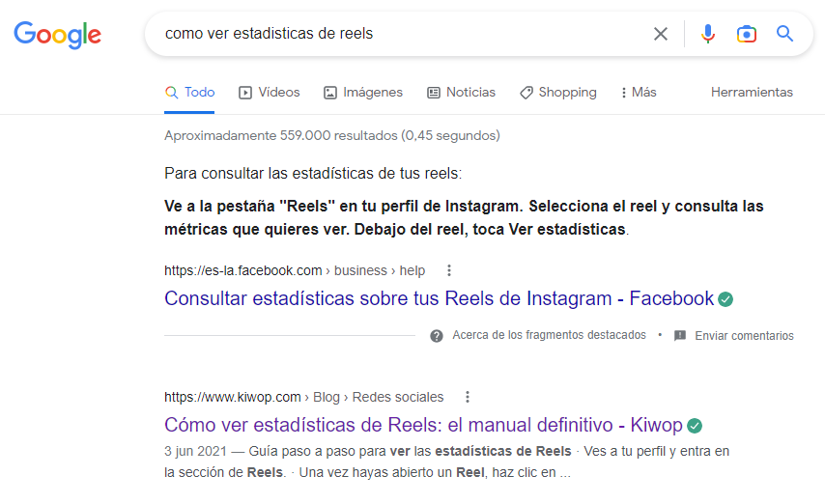Click question mark icon for featured snippets
Screen dimensions: 825x504
pyautogui.click(x=437, y=336)
